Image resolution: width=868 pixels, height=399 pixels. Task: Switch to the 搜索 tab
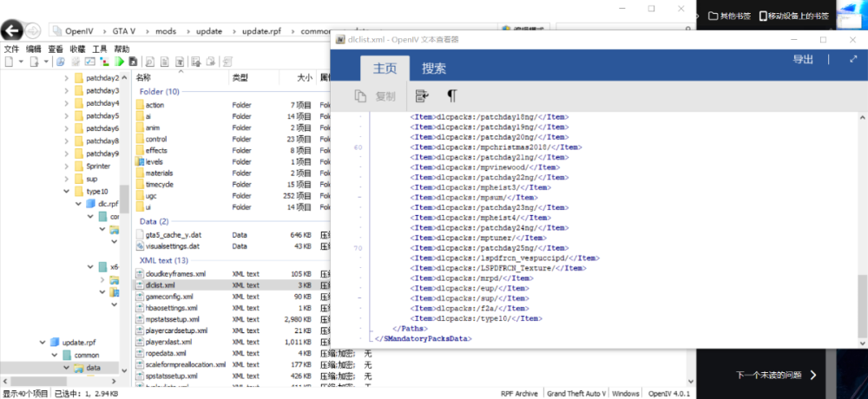[434, 69]
